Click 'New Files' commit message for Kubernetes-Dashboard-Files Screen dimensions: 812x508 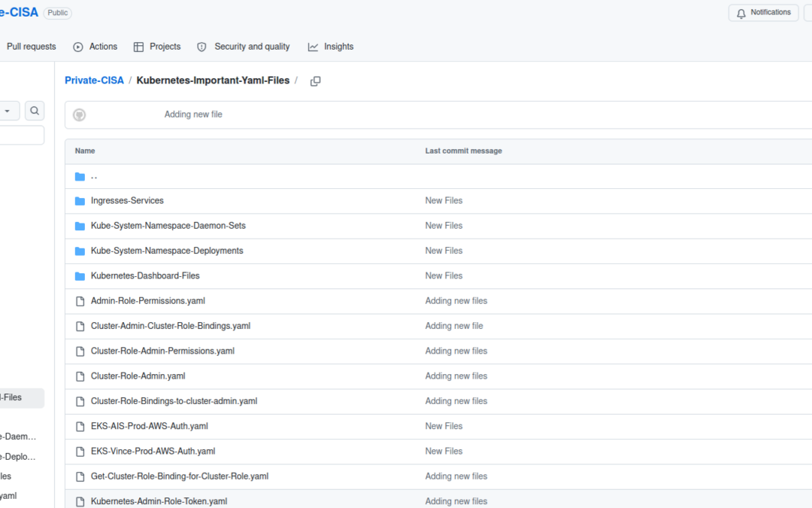click(x=444, y=275)
